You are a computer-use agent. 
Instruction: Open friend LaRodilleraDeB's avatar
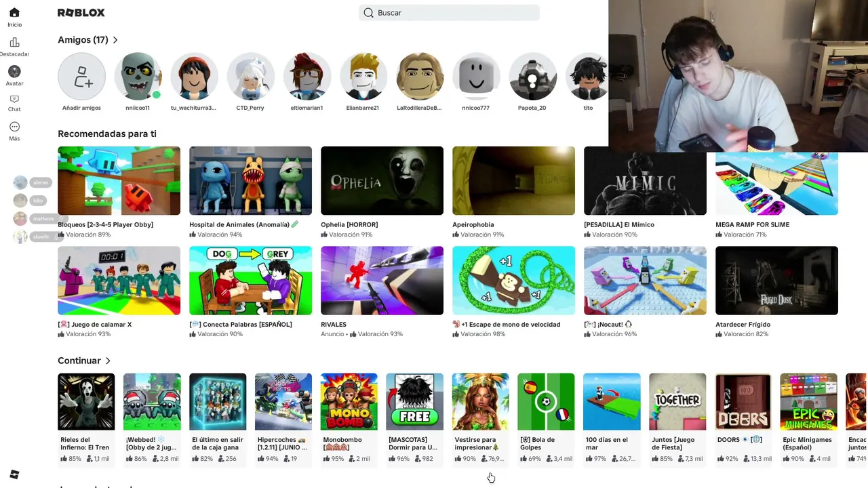(419, 77)
